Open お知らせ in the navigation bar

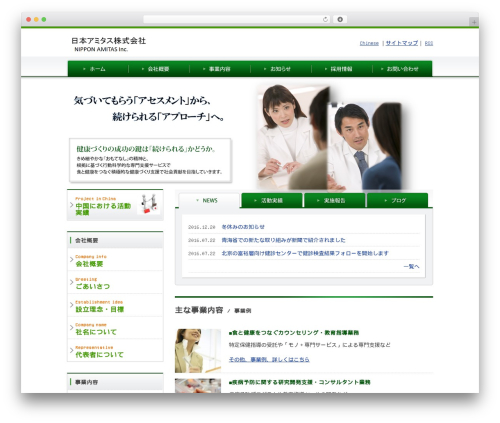coord(281,69)
